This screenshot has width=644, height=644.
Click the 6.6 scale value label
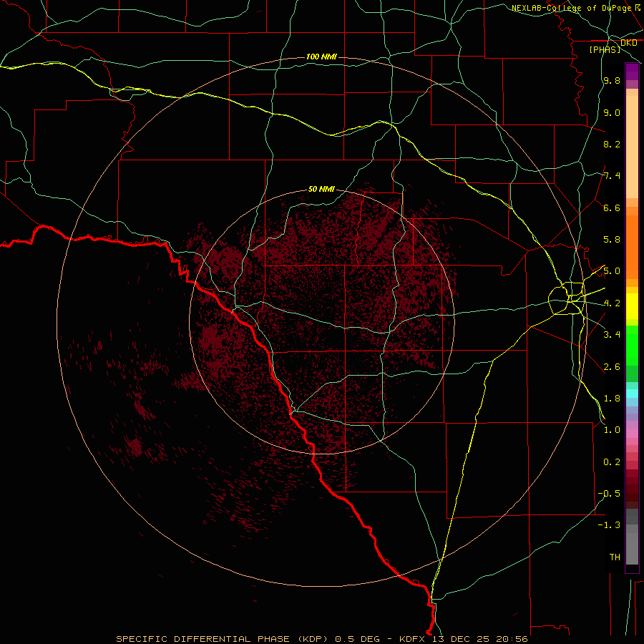click(x=612, y=208)
